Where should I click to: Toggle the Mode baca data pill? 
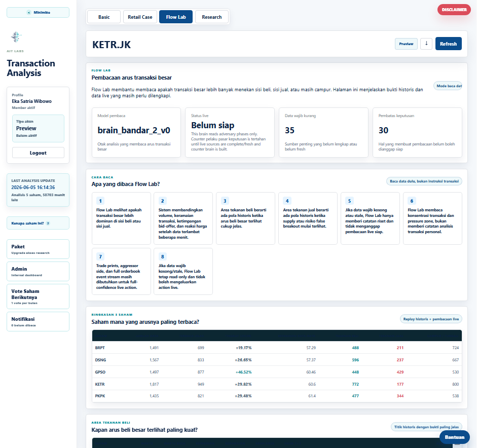click(449, 86)
